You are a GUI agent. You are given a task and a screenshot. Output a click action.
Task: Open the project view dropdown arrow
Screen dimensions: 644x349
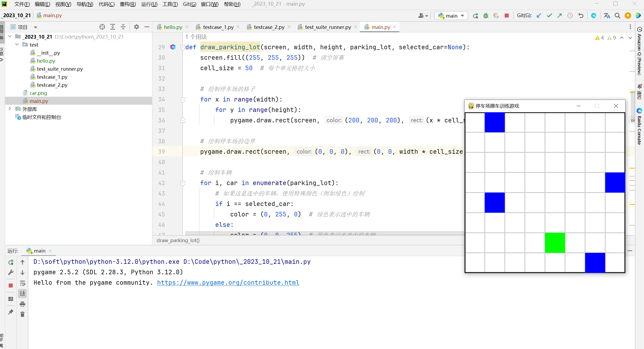click(x=36, y=27)
